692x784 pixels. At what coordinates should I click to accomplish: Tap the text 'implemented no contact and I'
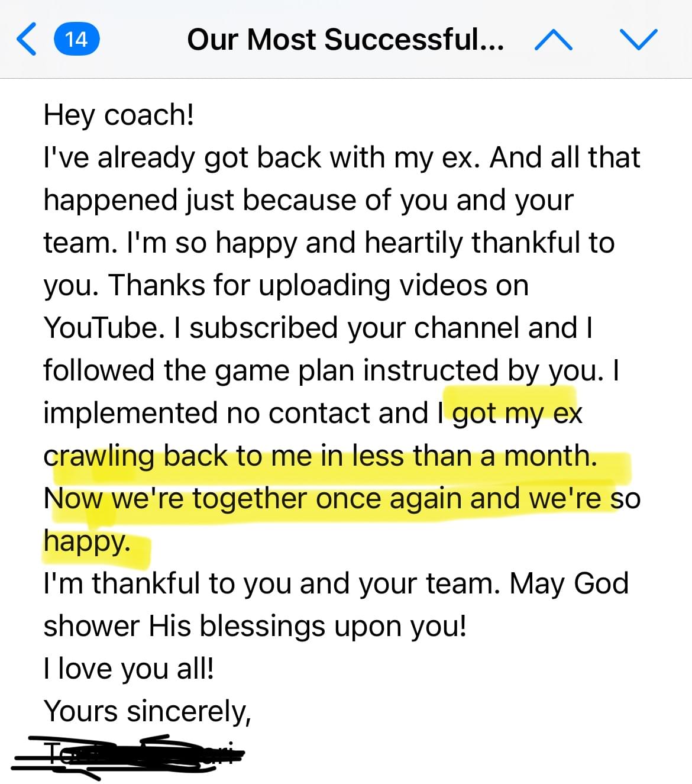coord(243,413)
